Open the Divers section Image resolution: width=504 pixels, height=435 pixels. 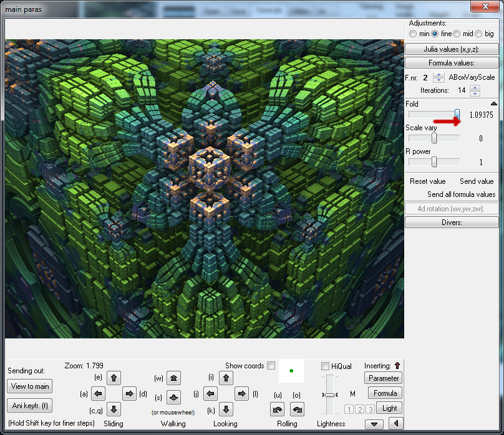pyautogui.click(x=452, y=222)
